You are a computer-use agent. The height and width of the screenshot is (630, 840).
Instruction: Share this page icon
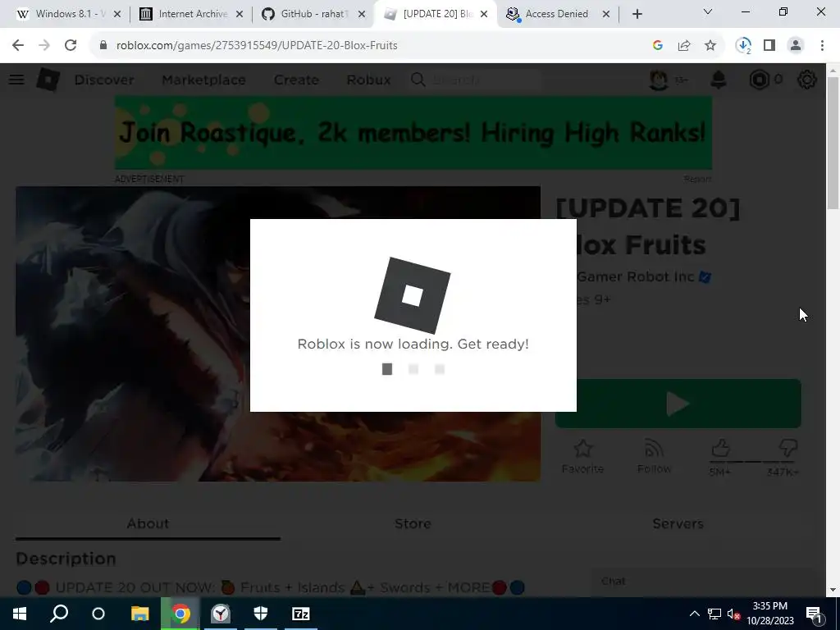[x=684, y=46]
